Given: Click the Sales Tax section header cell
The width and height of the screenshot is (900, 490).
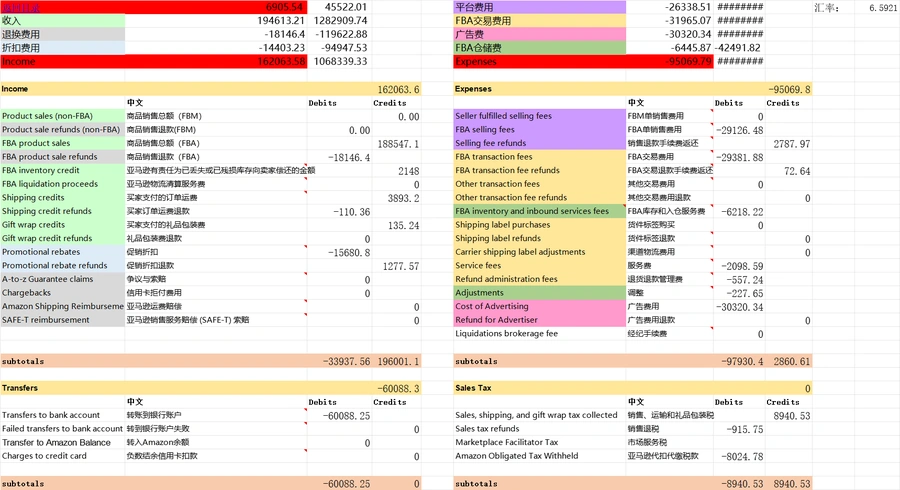Looking at the screenshot, I should point(540,388).
